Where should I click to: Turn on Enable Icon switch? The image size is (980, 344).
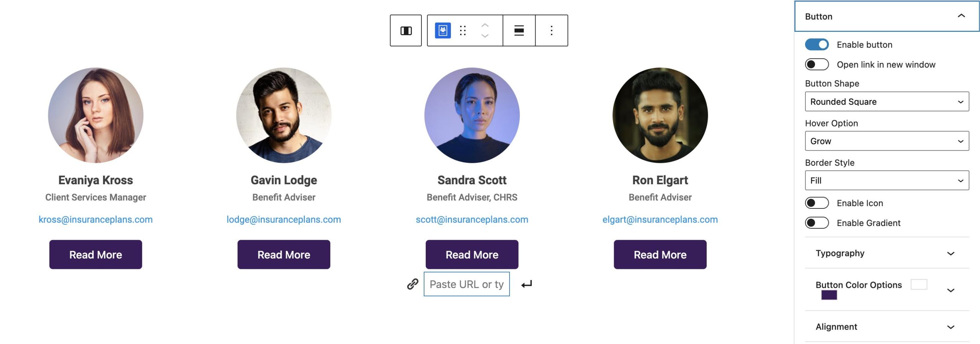coord(817,203)
